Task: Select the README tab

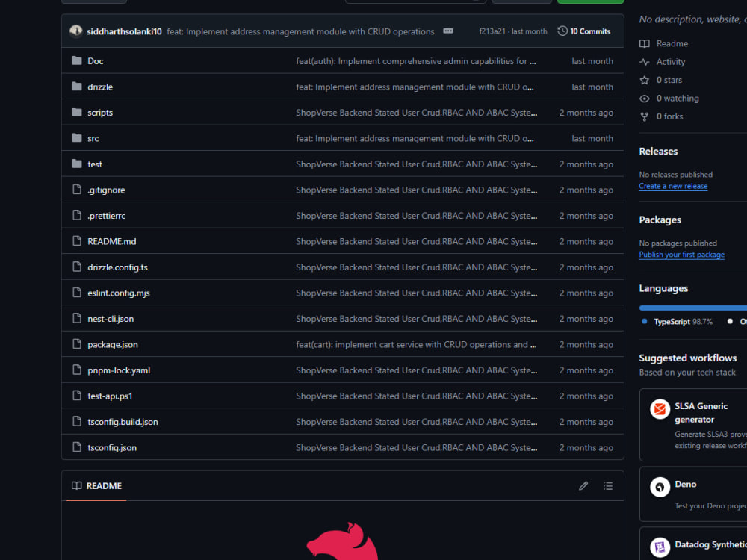Action: click(96, 486)
